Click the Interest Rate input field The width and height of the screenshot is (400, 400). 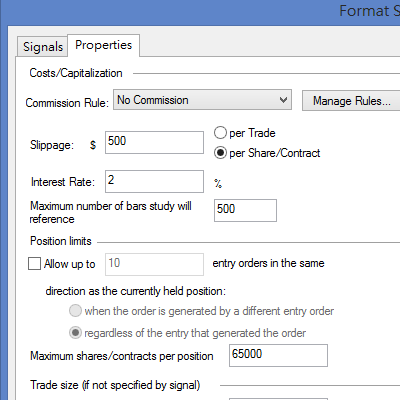click(x=154, y=181)
